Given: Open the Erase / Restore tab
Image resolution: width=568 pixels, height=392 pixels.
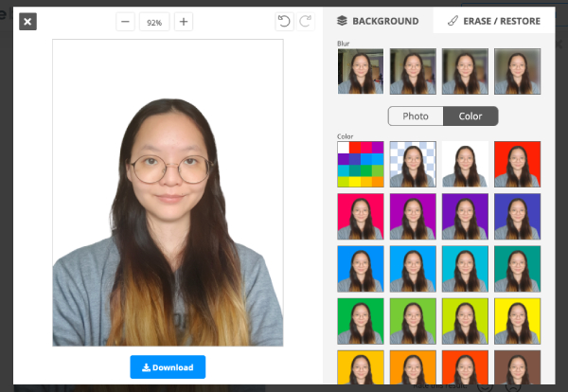Looking at the screenshot, I should click(496, 21).
